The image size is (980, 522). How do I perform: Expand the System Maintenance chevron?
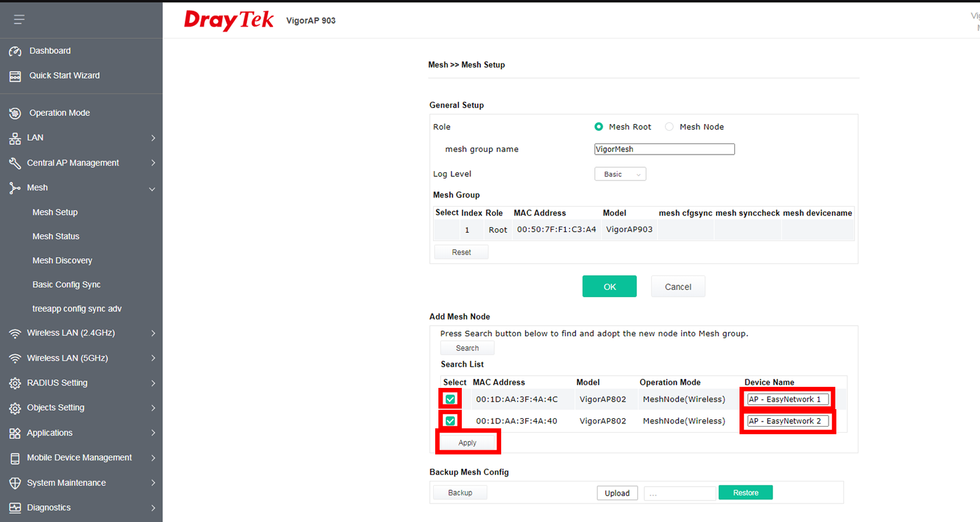pyautogui.click(x=153, y=483)
